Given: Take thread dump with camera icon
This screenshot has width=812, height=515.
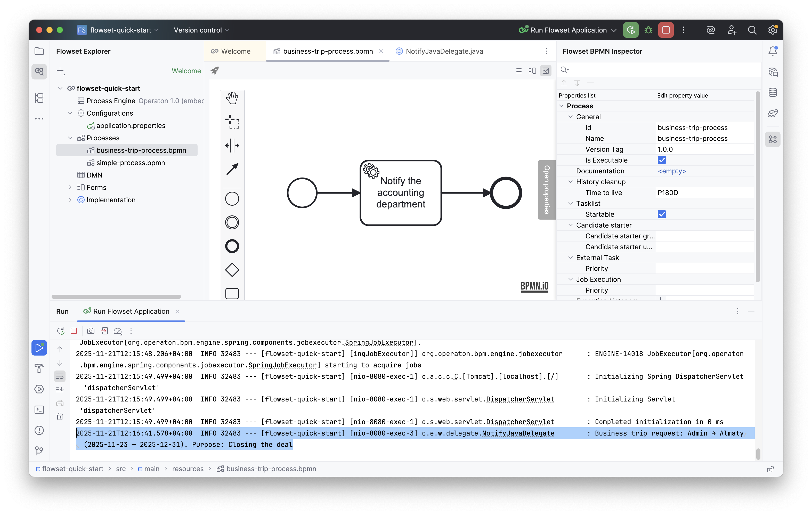Looking at the screenshot, I should [91, 331].
